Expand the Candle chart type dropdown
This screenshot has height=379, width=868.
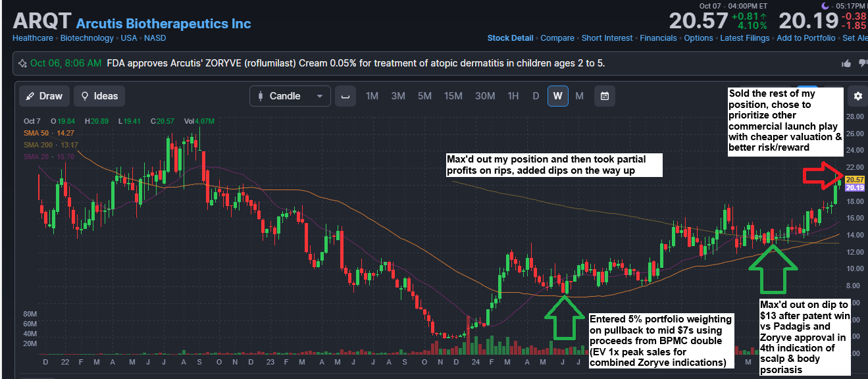290,96
